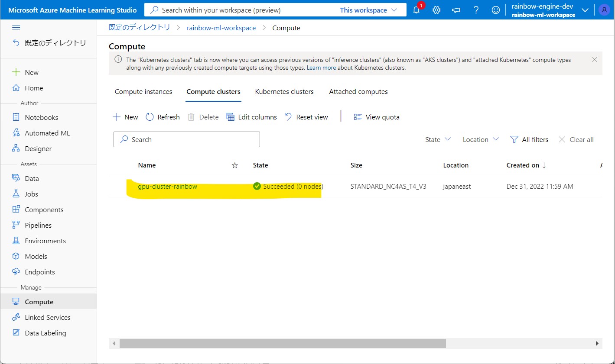Expand the Location filter dropdown
The width and height of the screenshot is (615, 364).
point(481,139)
